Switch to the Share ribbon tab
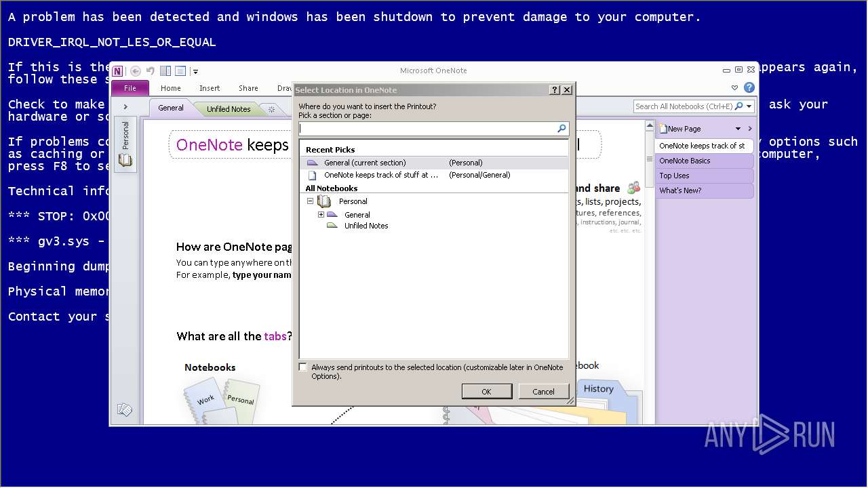Screen dimensions: 868x488 [248, 88]
